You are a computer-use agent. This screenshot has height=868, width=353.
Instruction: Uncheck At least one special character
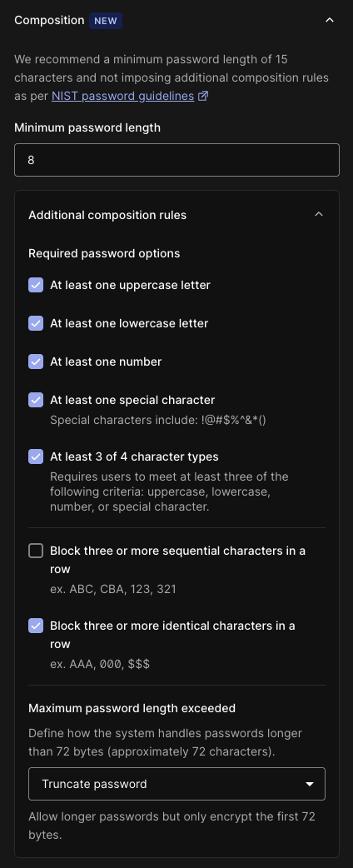coord(36,400)
